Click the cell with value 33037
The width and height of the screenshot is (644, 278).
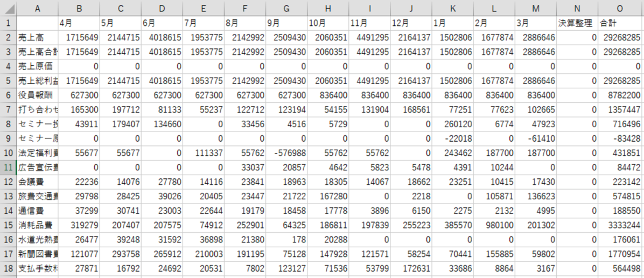245,168
